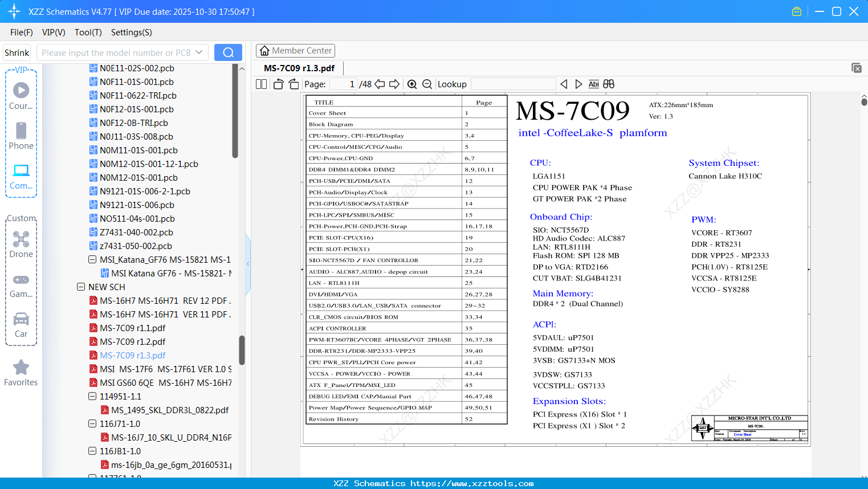This screenshot has width=868, height=489.
Task: Zoom in on the schematic
Action: click(412, 84)
